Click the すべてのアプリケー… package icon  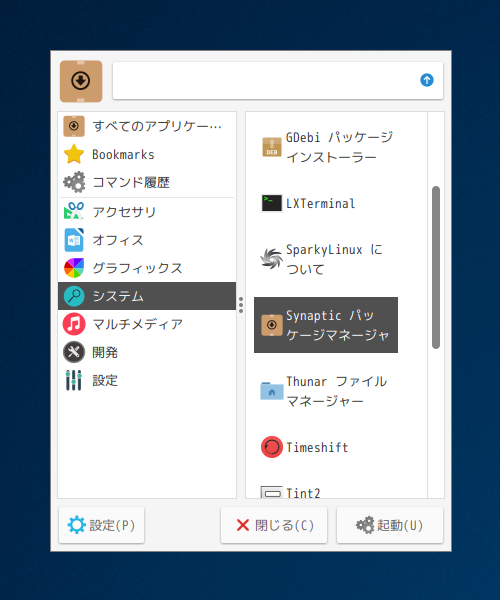pos(74,126)
